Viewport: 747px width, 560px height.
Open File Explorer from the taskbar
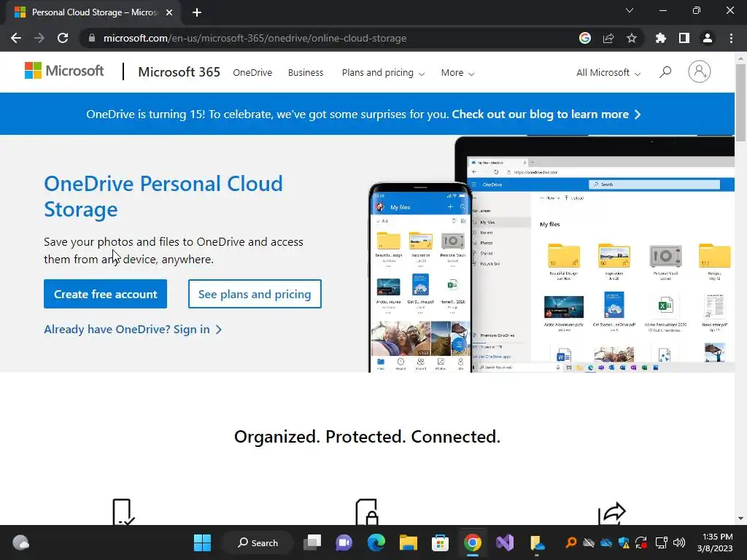pos(409,542)
